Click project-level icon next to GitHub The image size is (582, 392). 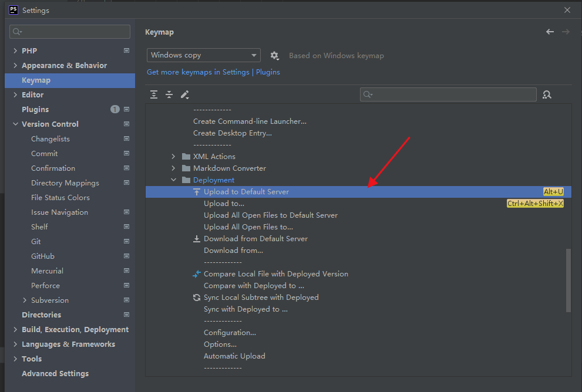[x=127, y=256]
